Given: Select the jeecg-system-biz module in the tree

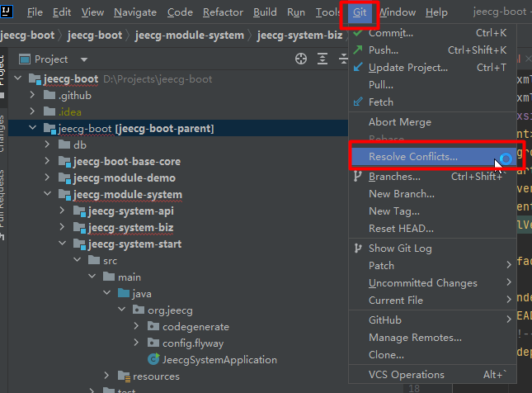Looking at the screenshot, I should click(x=130, y=228).
